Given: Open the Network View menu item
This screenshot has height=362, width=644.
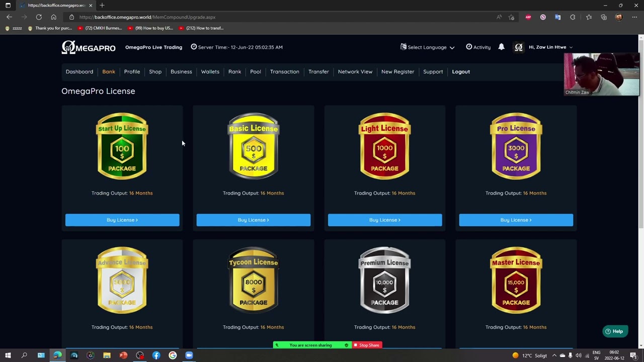Looking at the screenshot, I should click(x=355, y=71).
